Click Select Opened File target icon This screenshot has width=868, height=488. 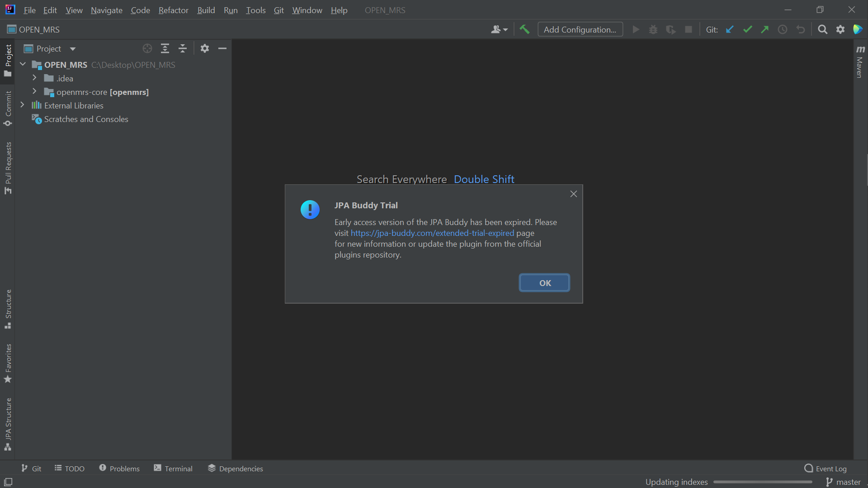(147, 48)
